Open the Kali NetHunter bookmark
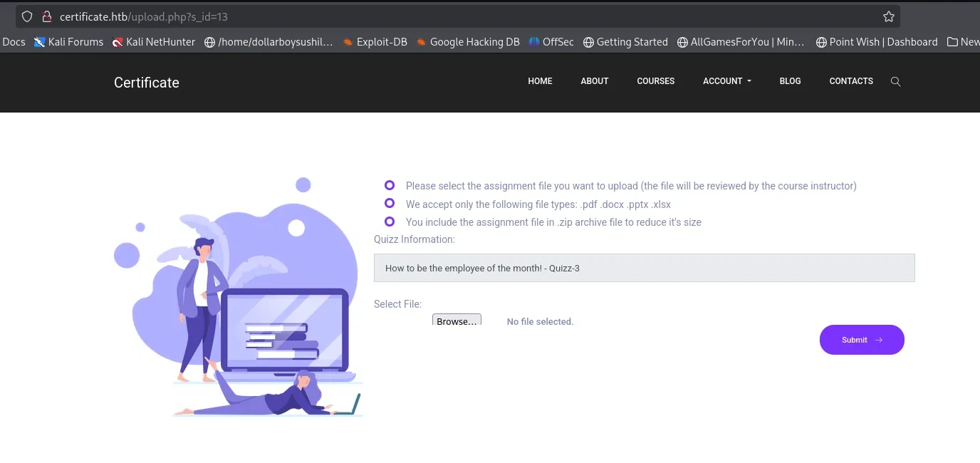The image size is (980, 463). point(153,42)
